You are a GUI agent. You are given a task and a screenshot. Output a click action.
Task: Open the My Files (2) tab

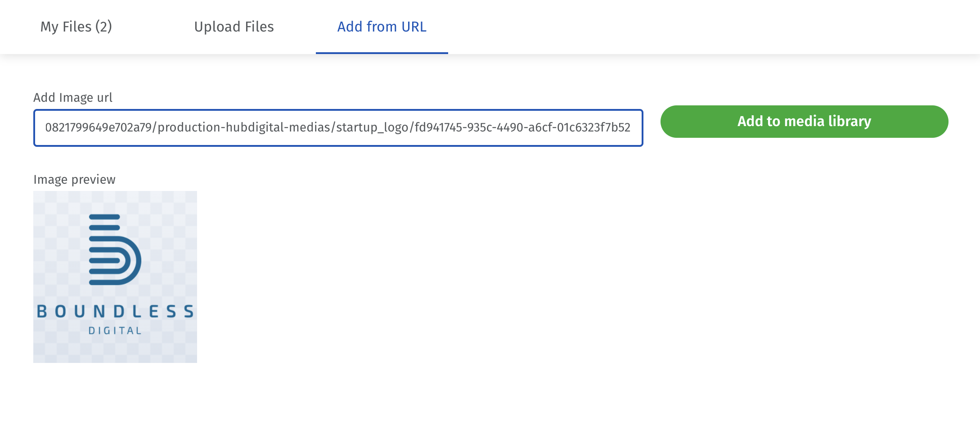click(76, 27)
